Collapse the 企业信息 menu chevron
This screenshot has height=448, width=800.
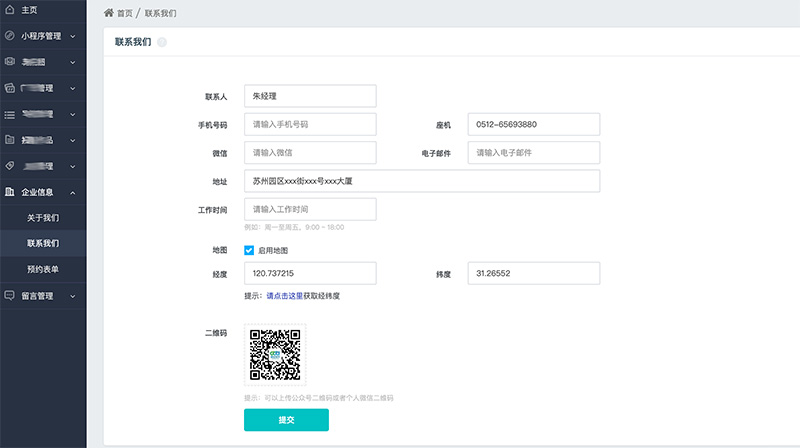[x=73, y=192]
